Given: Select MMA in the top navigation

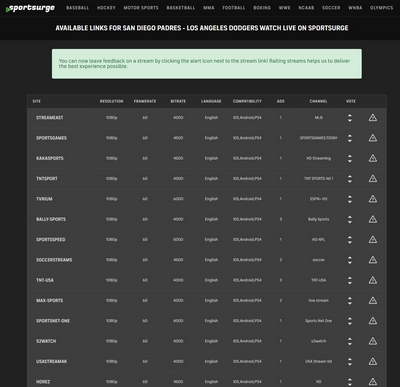Looking at the screenshot, I should coord(209,8).
